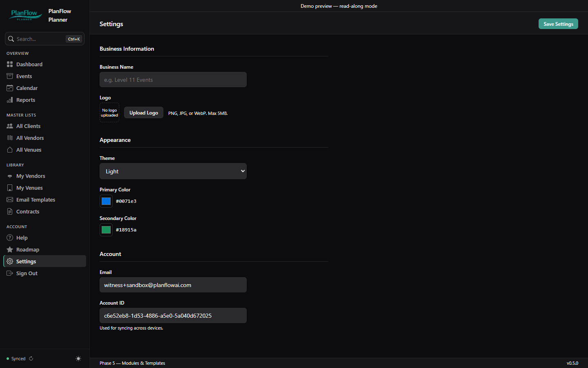Click the Reports bar chart icon
This screenshot has height=368, width=588.
[10, 100]
